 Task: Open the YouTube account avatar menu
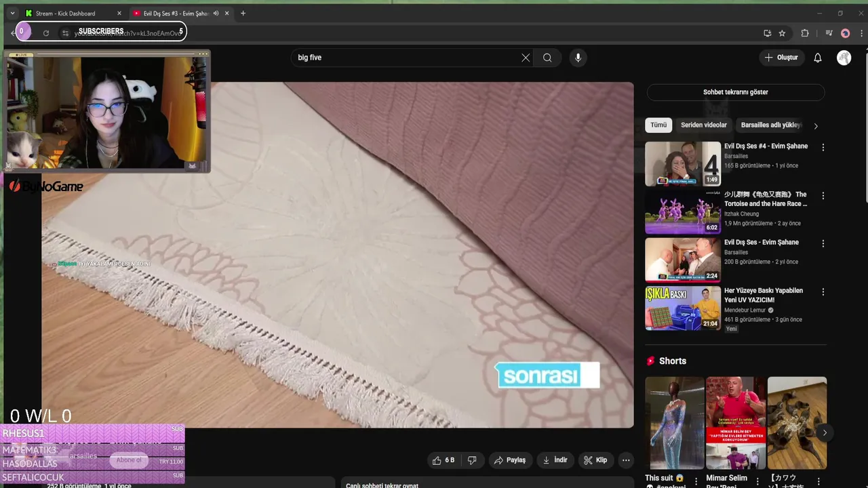click(844, 58)
